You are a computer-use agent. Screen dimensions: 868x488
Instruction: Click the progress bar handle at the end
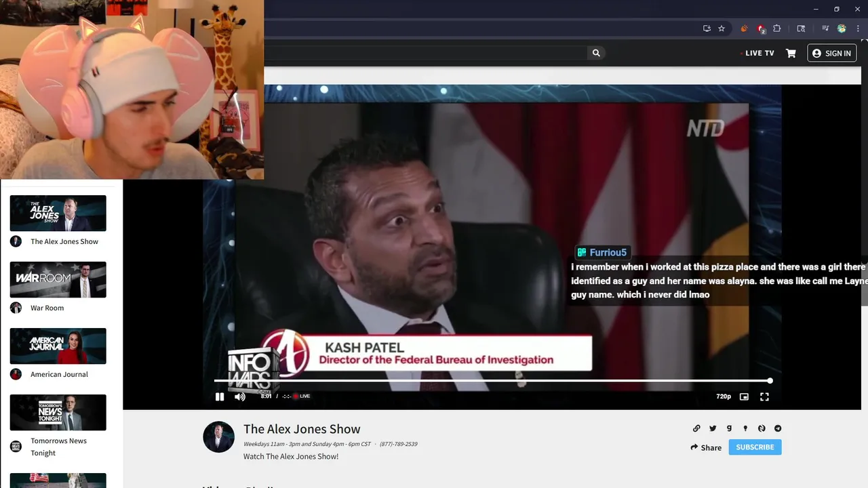tap(770, 381)
